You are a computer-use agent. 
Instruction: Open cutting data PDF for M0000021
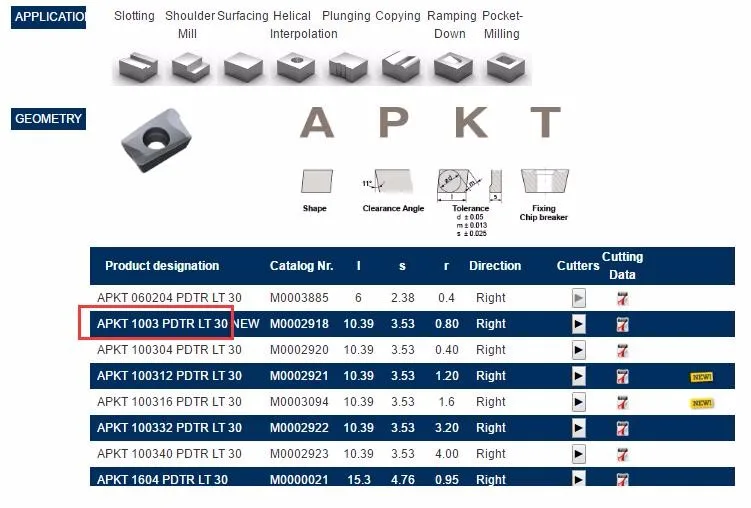tap(622, 479)
